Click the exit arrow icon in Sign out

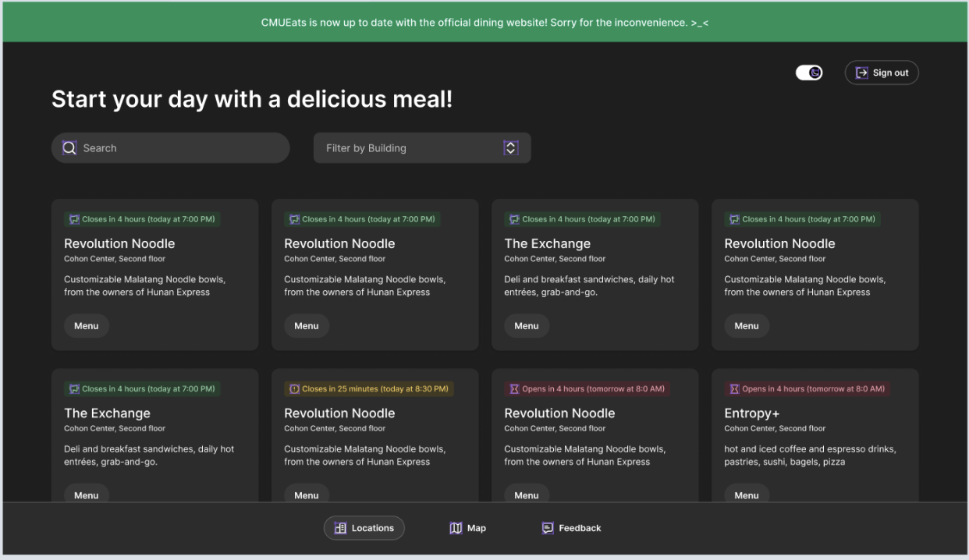[862, 73]
